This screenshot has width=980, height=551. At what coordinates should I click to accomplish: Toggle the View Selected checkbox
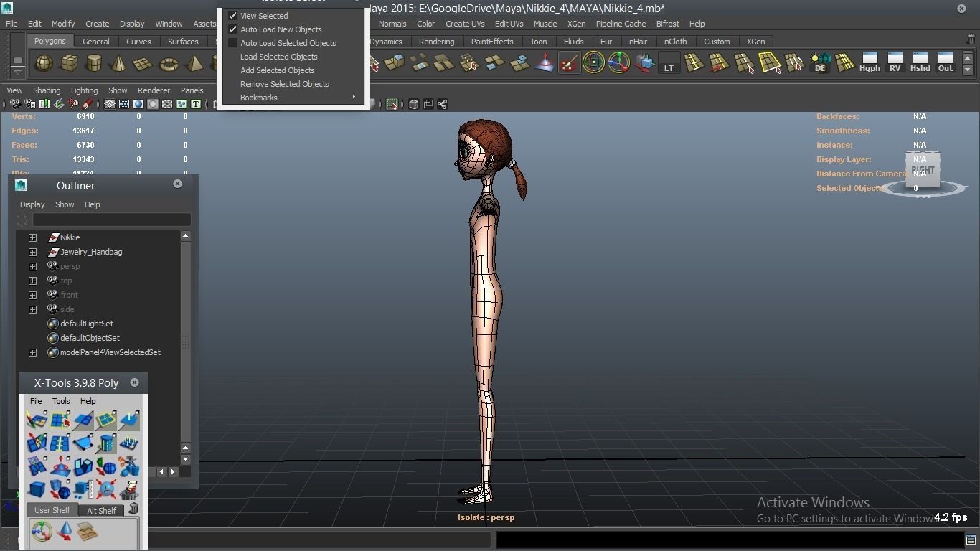232,16
